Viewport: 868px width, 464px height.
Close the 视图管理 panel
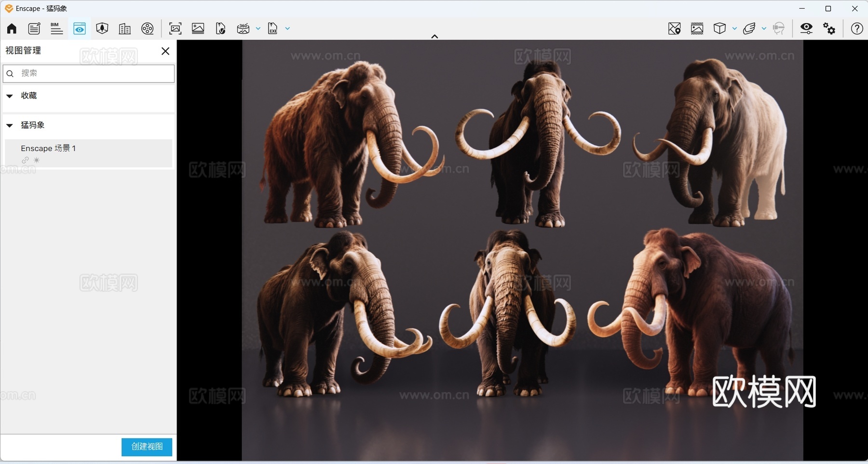click(x=165, y=51)
